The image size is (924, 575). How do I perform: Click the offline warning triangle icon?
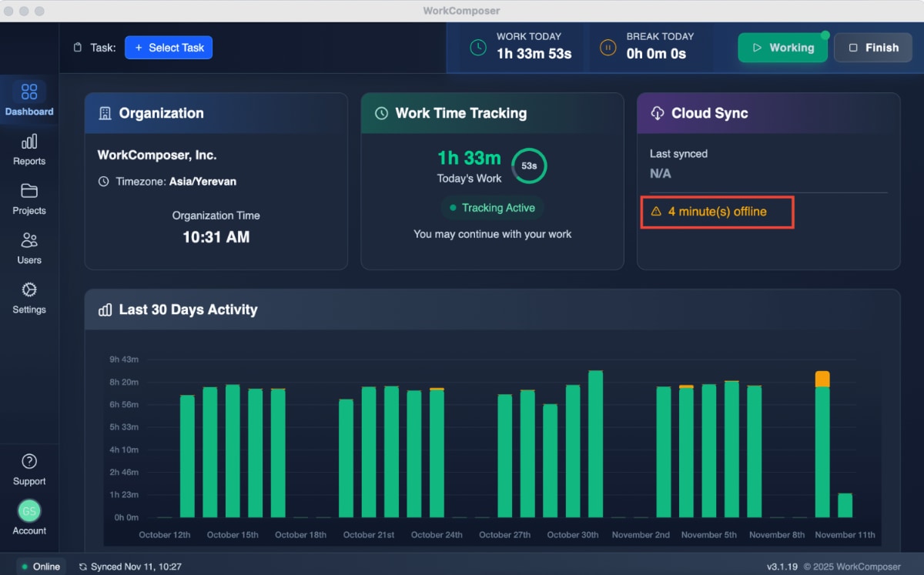[658, 211]
